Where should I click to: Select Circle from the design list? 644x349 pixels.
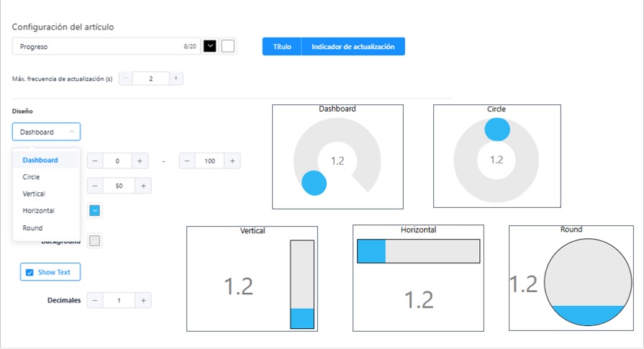point(32,177)
